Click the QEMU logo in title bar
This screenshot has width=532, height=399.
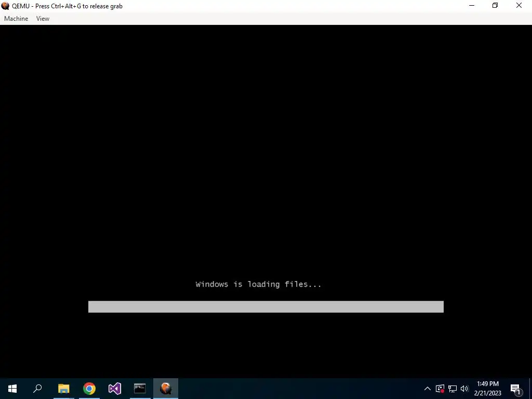[5, 6]
